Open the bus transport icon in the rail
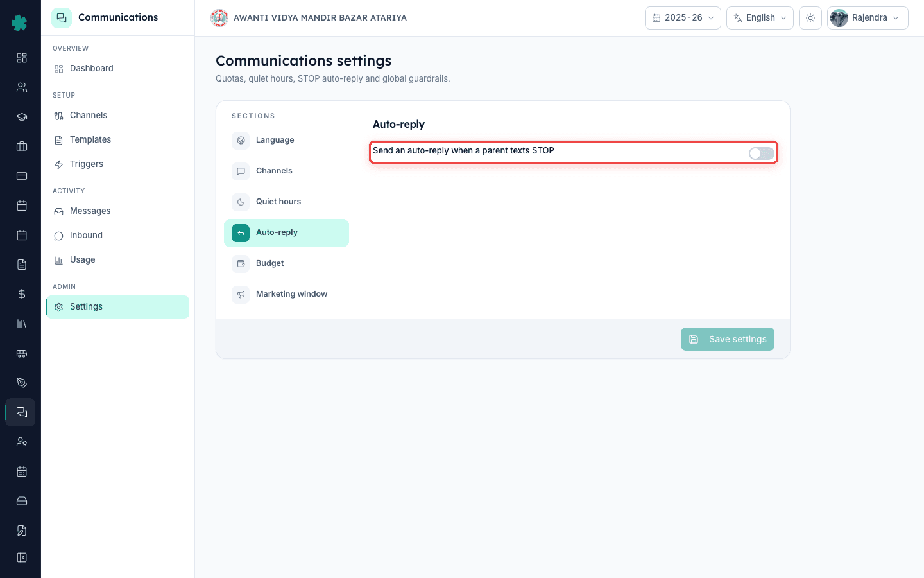Image resolution: width=924 pixels, height=578 pixels. (22, 353)
